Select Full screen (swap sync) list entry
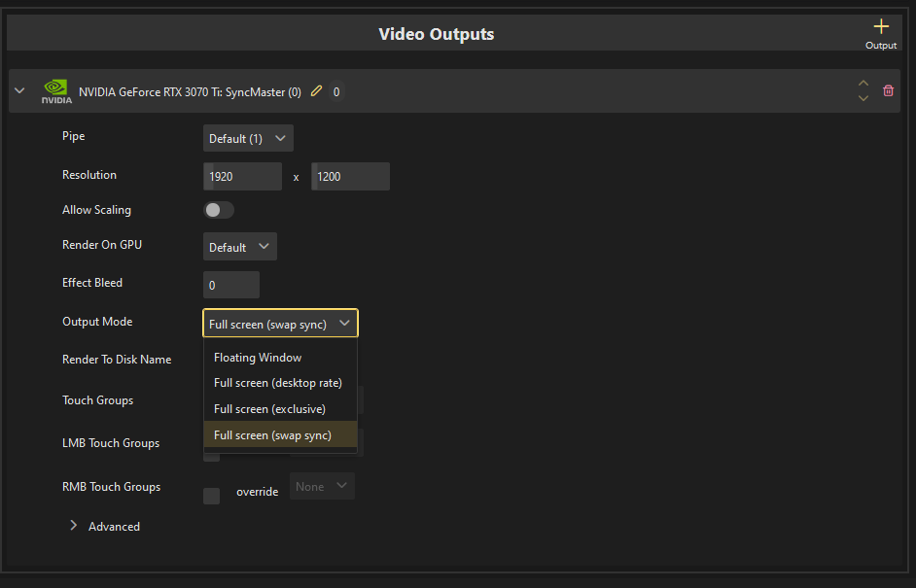Viewport: 916px width, 588px height. [272, 435]
